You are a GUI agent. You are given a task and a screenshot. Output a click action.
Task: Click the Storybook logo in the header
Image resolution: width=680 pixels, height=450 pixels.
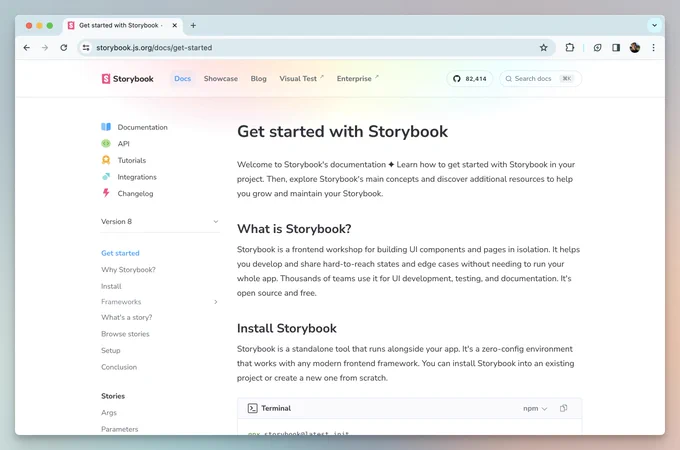128,78
